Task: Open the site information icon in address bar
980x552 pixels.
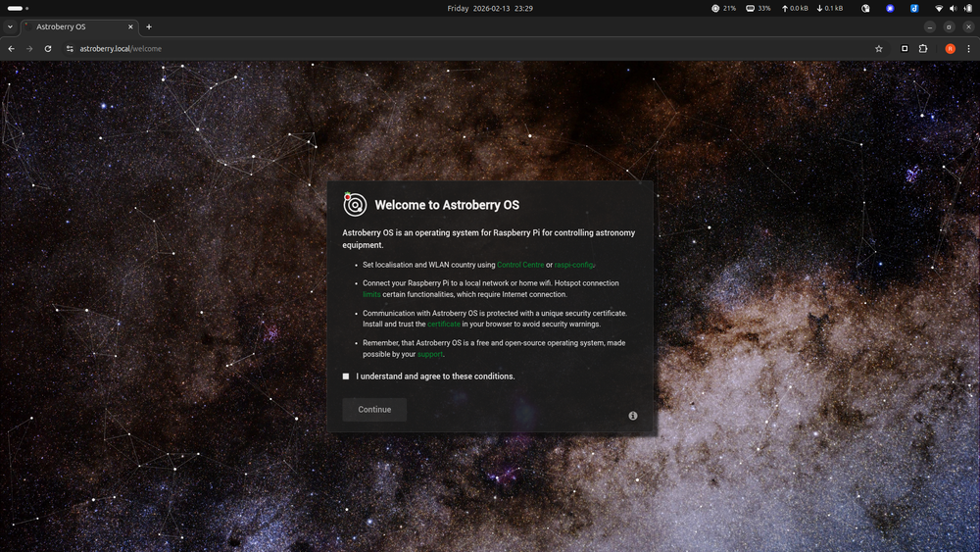Action: [x=70, y=48]
